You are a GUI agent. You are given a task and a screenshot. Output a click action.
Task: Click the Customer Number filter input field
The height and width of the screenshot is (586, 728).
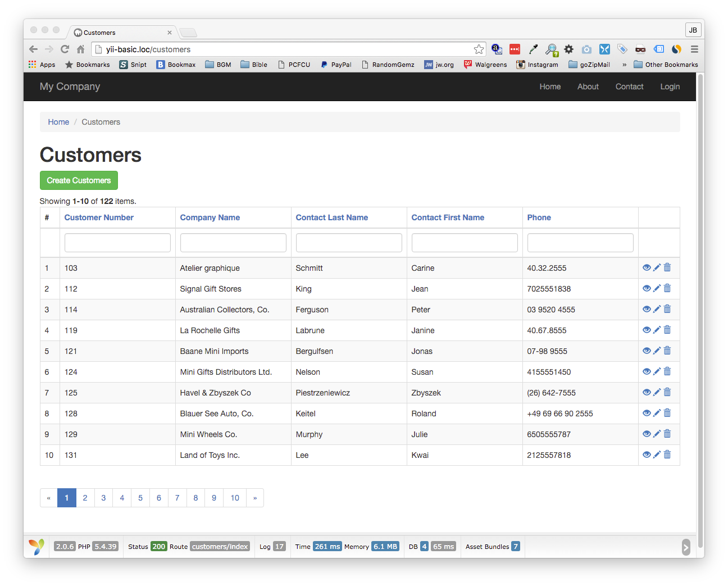tap(117, 243)
